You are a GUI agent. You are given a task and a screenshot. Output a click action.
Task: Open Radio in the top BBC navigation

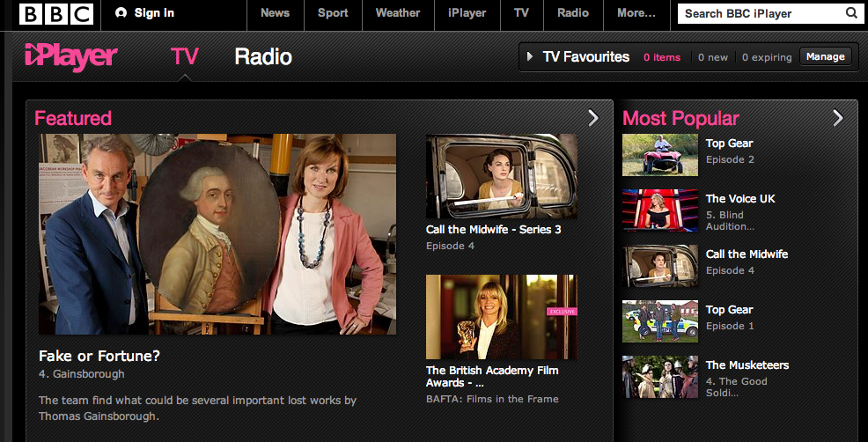click(573, 13)
